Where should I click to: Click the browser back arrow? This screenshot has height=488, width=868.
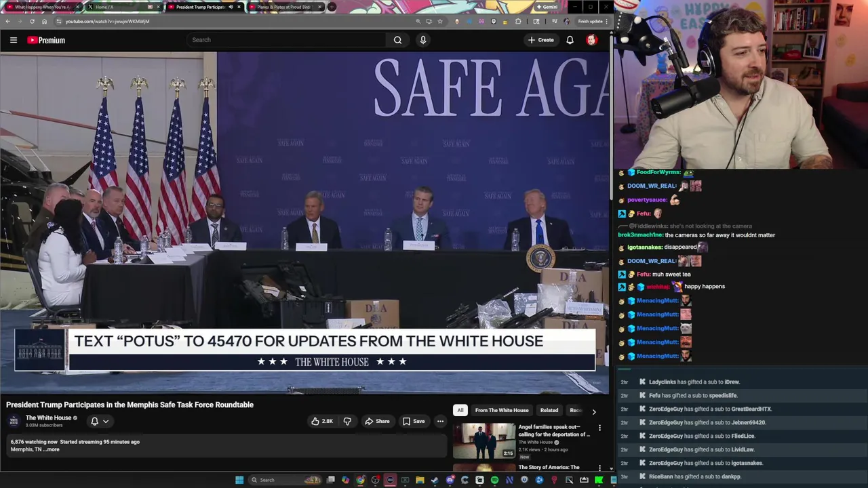pos(7,21)
